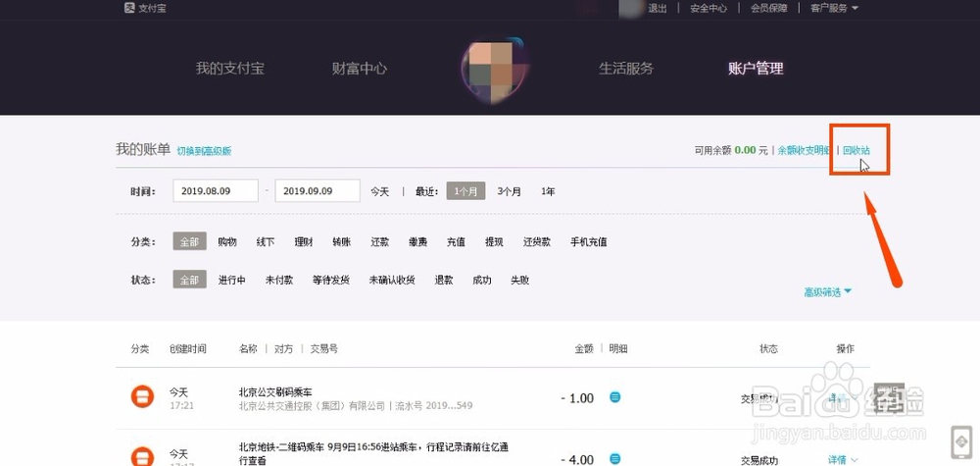
Task: Filter status by 进行中
Action: pyautogui.click(x=232, y=281)
